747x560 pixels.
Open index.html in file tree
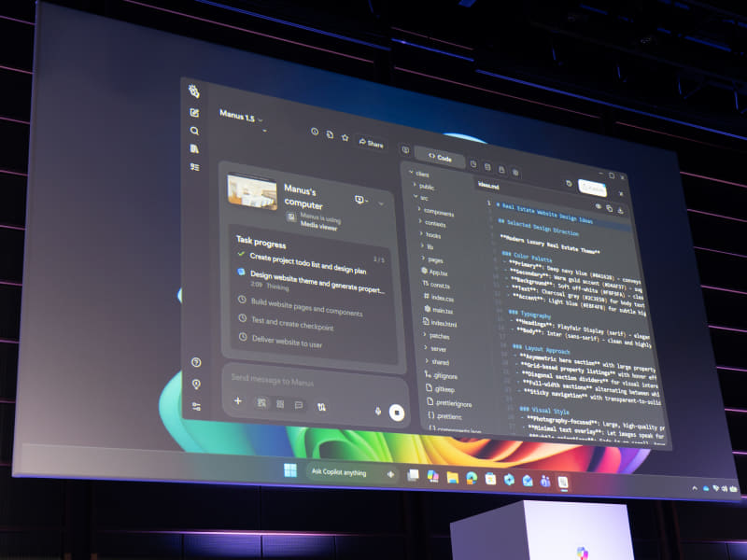[x=440, y=323]
